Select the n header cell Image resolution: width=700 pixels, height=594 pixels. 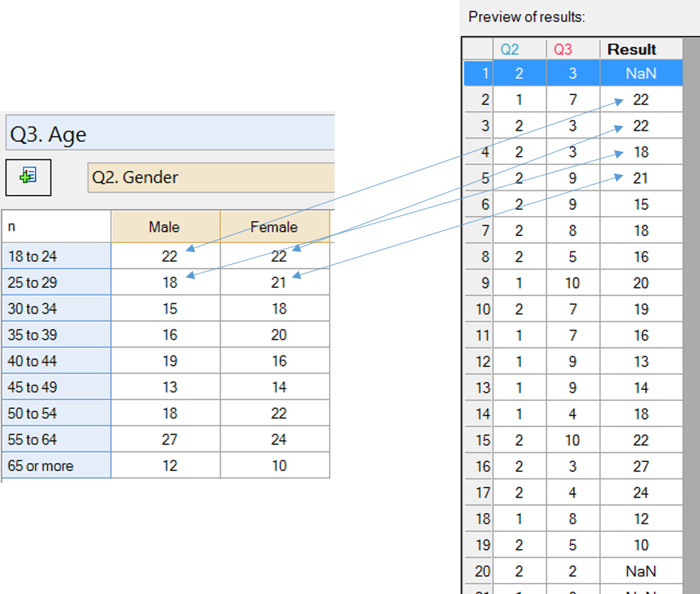click(56, 226)
